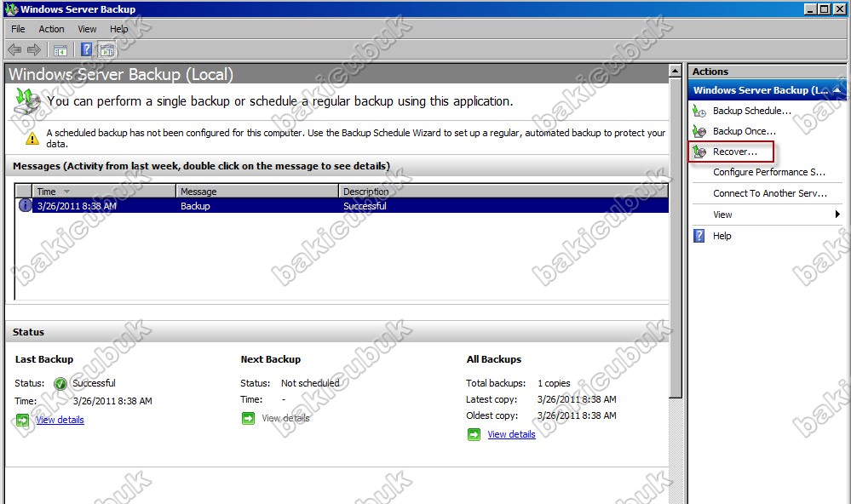The width and height of the screenshot is (851, 504).
Task: Start Backup Once... action
Action: [x=744, y=131]
